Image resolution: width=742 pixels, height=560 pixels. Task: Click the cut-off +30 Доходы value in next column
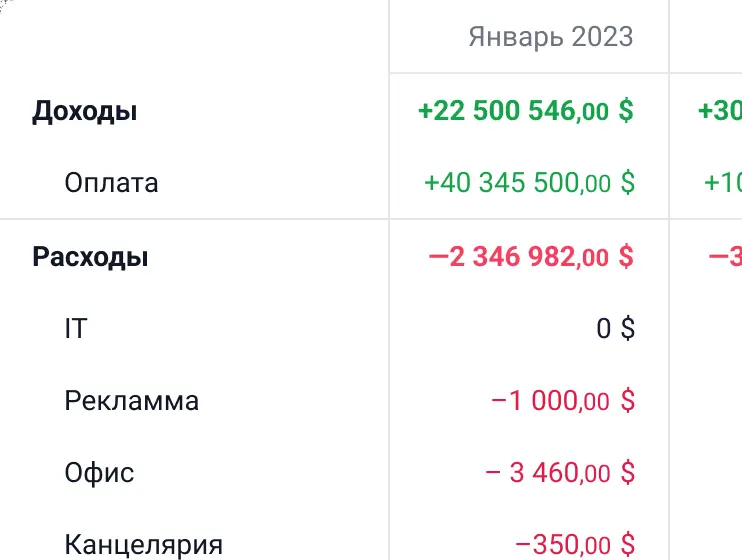pos(721,111)
